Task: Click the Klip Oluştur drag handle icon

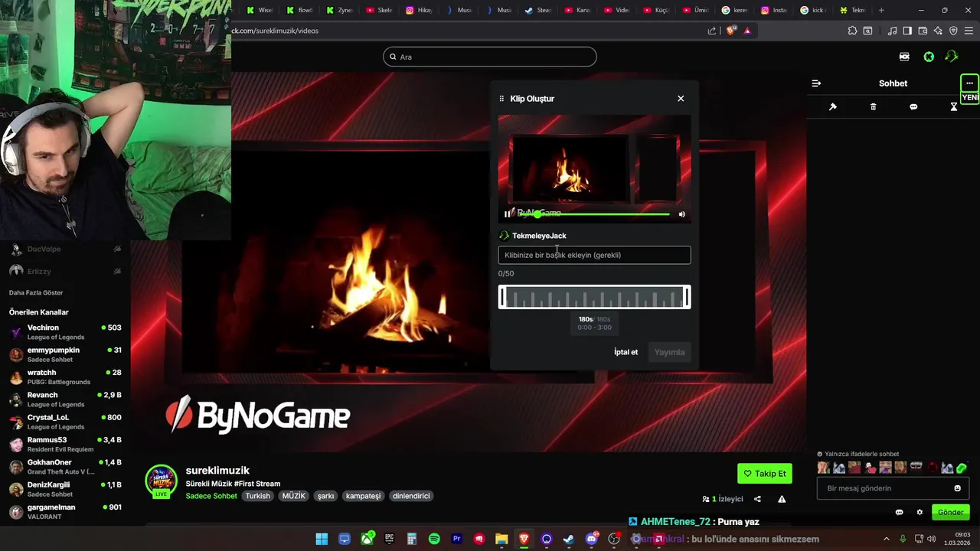Action: pyautogui.click(x=502, y=99)
